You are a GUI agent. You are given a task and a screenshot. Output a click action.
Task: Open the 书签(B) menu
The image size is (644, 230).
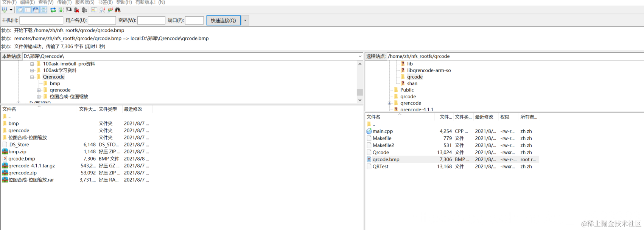click(105, 2)
